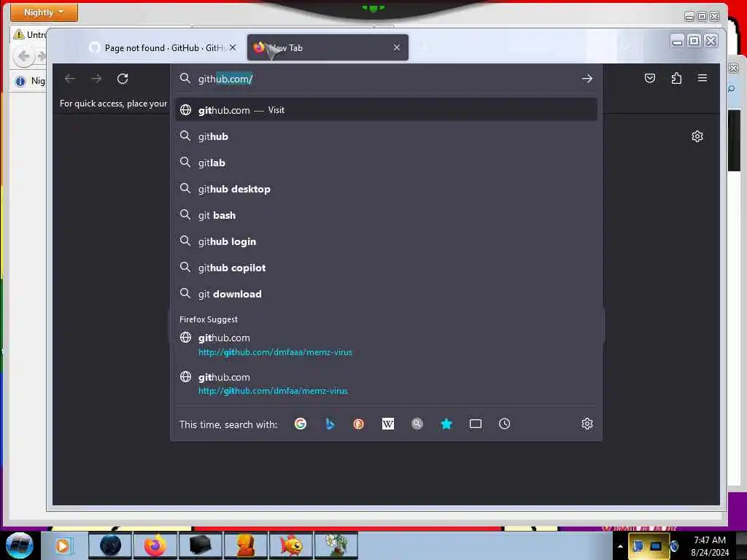Viewport: 747px width, 560px height.
Task: Click the back arrow in the rear Nightly window
Action: [x=24, y=57]
